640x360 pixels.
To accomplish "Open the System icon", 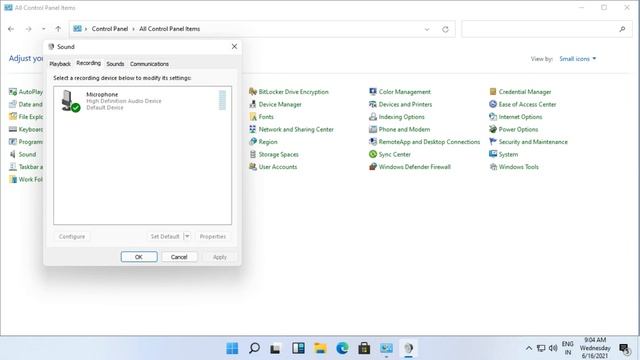I will point(493,154).
